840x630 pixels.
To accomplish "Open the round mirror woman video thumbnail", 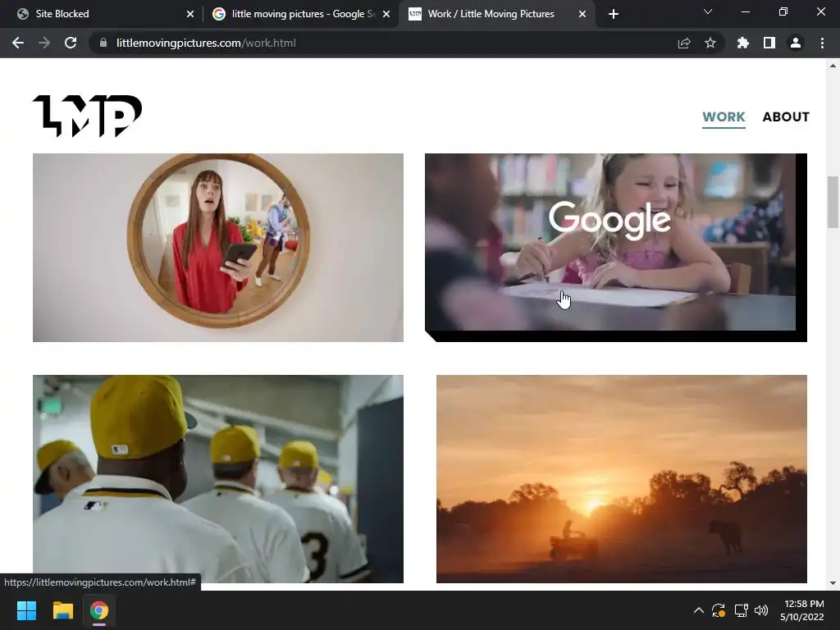I will (218, 248).
